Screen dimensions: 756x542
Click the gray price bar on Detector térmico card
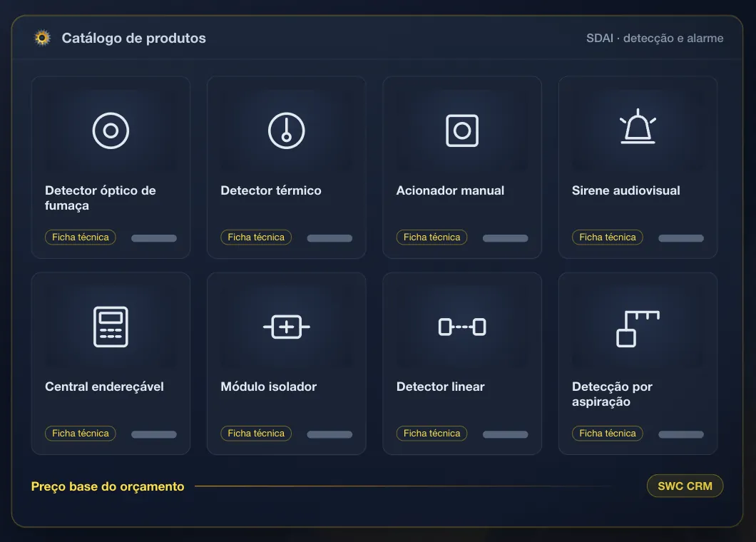pos(330,238)
